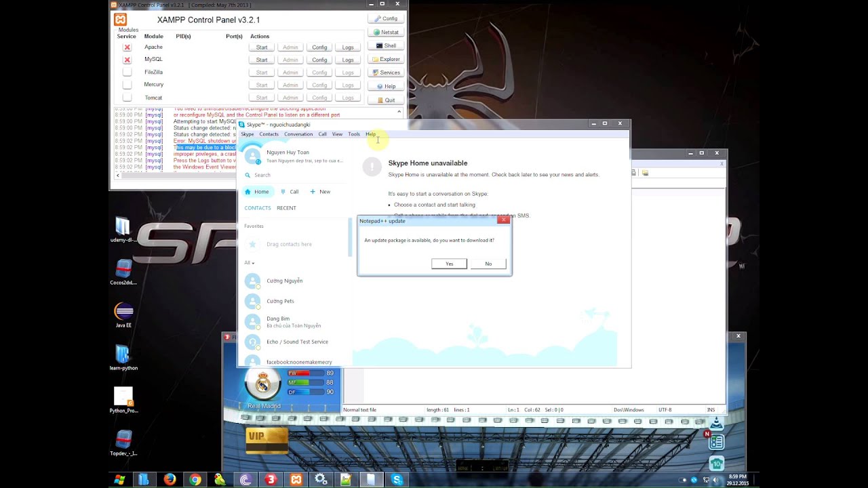The image size is (868, 488).
Task: Open Skype from the taskbar
Action: click(397, 480)
